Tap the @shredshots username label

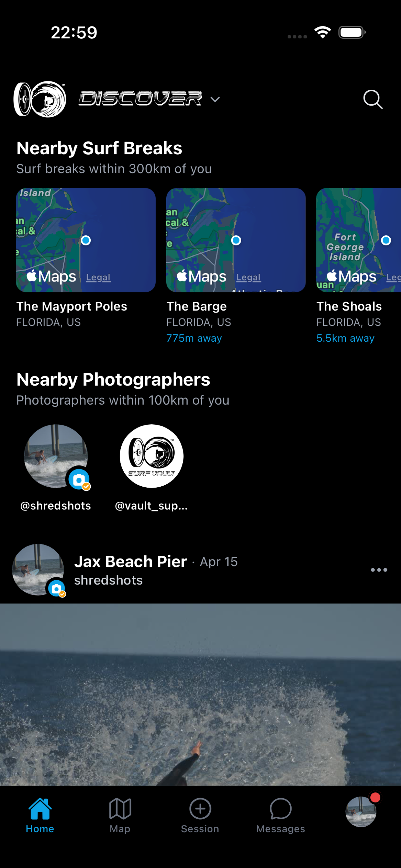click(x=56, y=506)
